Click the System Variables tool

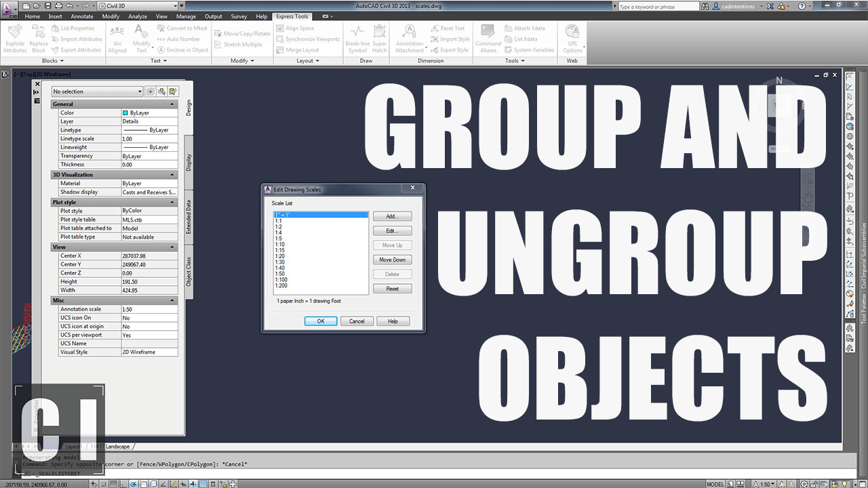pyautogui.click(x=529, y=50)
